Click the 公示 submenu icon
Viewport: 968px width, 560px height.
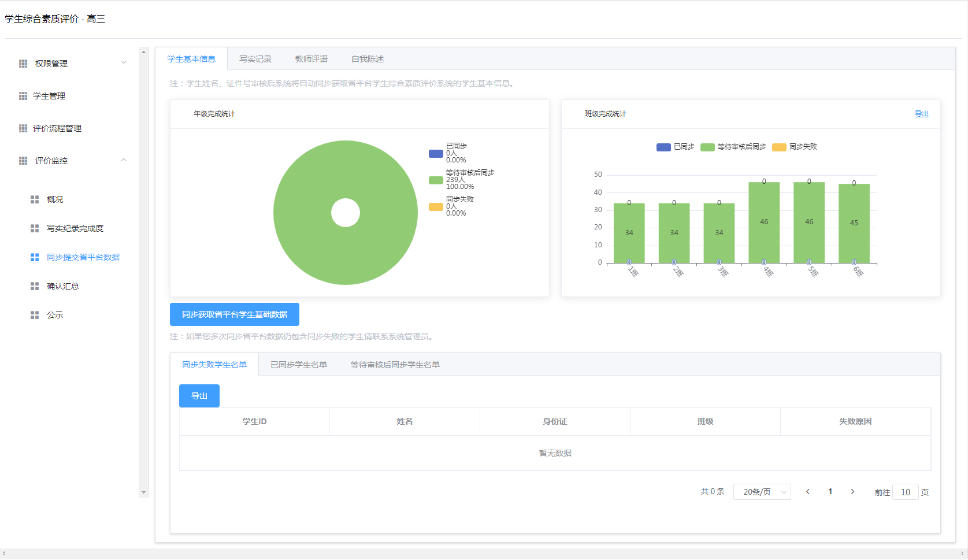pyautogui.click(x=35, y=315)
